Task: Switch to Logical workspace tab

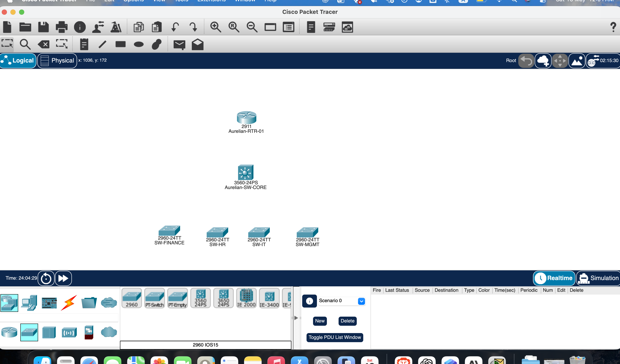Action: [18, 61]
